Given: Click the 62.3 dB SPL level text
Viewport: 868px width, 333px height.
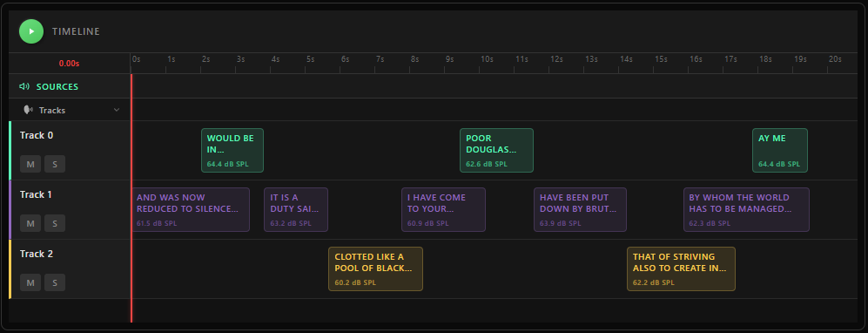Looking at the screenshot, I should point(710,223).
